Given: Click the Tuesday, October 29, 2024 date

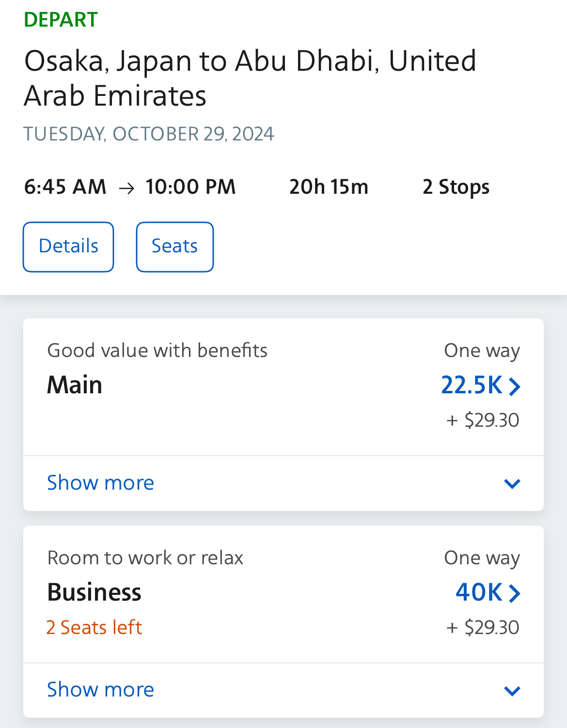Looking at the screenshot, I should click(x=149, y=134).
